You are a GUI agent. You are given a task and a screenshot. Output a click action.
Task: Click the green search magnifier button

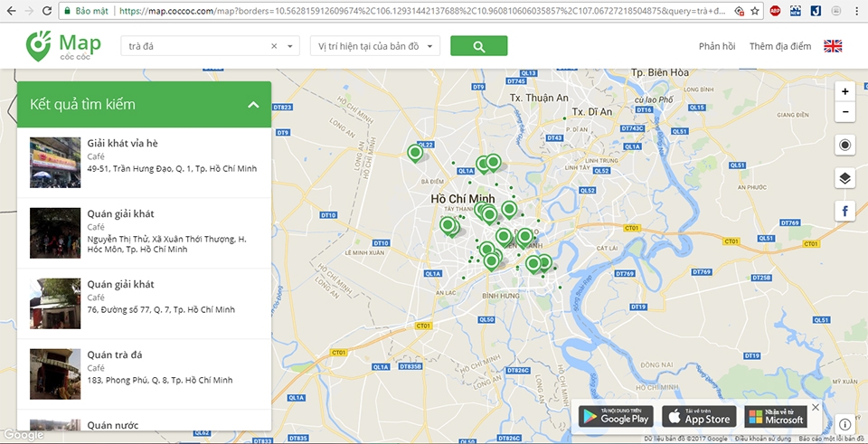(x=479, y=46)
